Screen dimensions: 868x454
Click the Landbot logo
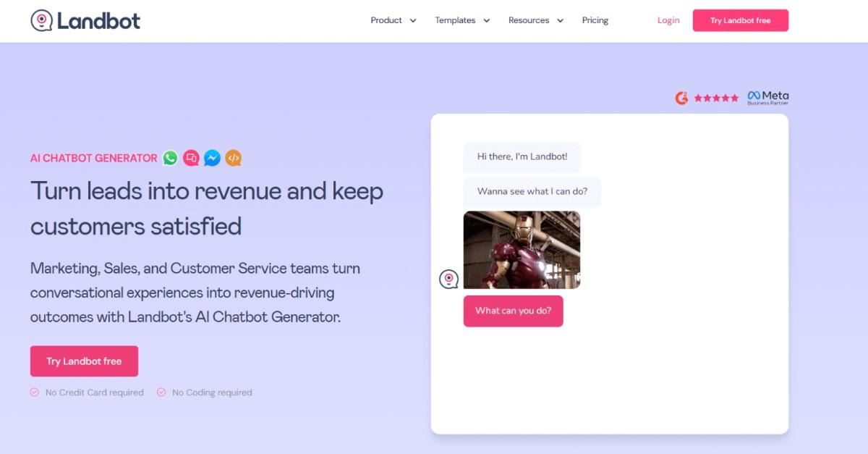(x=85, y=20)
